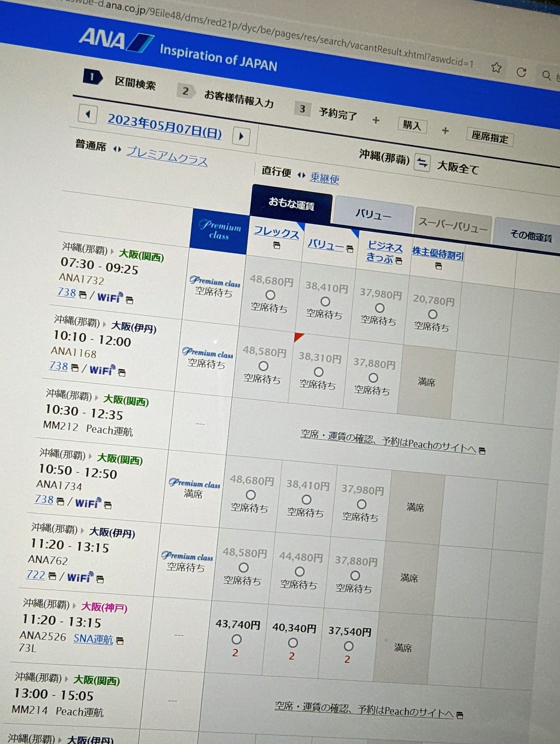Open 購入 step button

pyautogui.click(x=412, y=125)
